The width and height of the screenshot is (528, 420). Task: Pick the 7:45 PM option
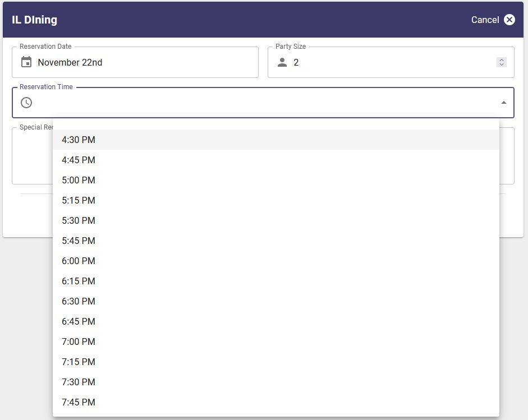79,402
